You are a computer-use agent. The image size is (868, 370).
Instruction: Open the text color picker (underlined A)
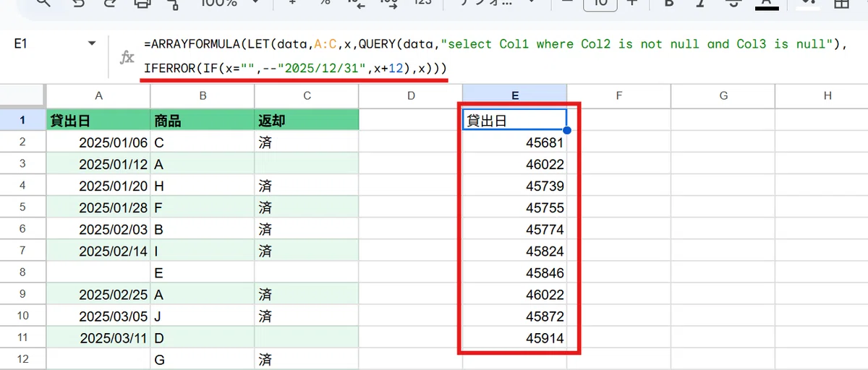(767, 4)
